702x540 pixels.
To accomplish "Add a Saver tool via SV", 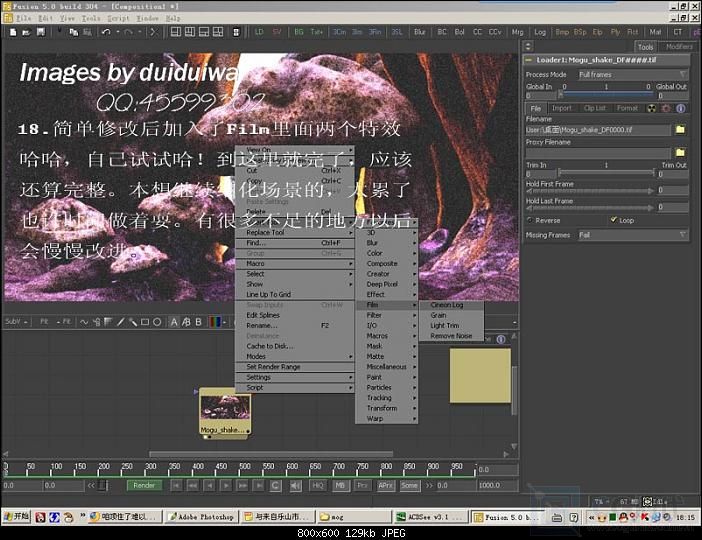I will [x=277, y=32].
